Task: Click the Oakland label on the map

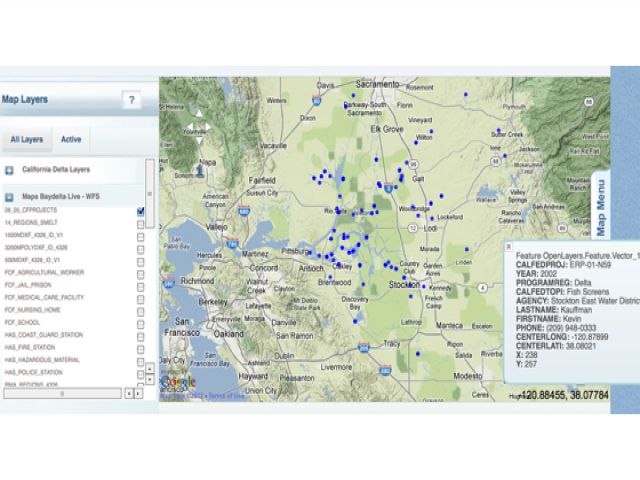Action: tap(229, 334)
